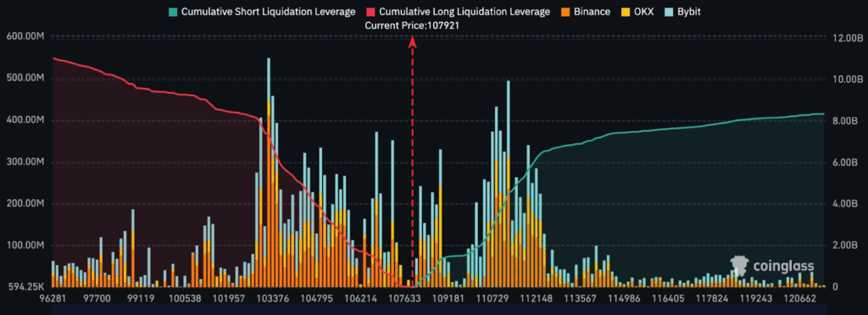This screenshot has width=868, height=315.
Task: Toggle Cumulative Short Liquidation Leverage label
Action: [x=269, y=11]
